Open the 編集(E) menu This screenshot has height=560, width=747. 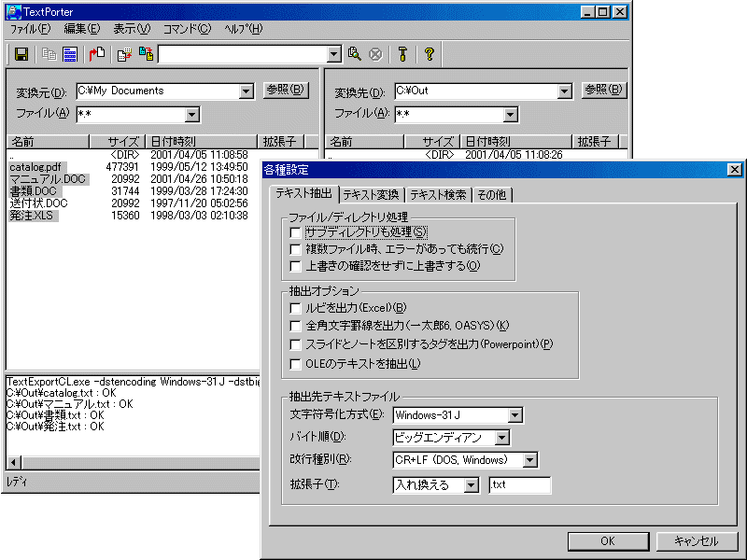coord(82,29)
